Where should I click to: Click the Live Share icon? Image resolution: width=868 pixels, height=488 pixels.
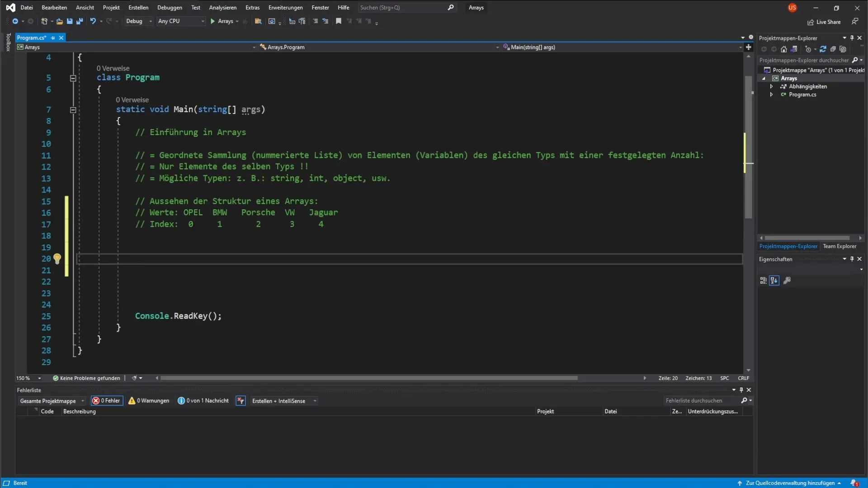[x=811, y=22]
